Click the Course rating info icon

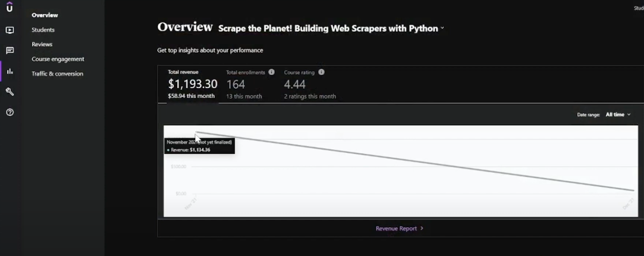pos(321,72)
